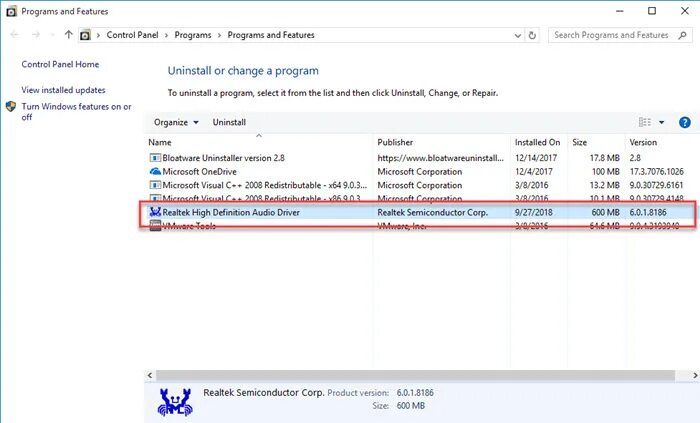700x423 pixels.
Task: Sort by the Installed On column header
Action: [x=538, y=142]
